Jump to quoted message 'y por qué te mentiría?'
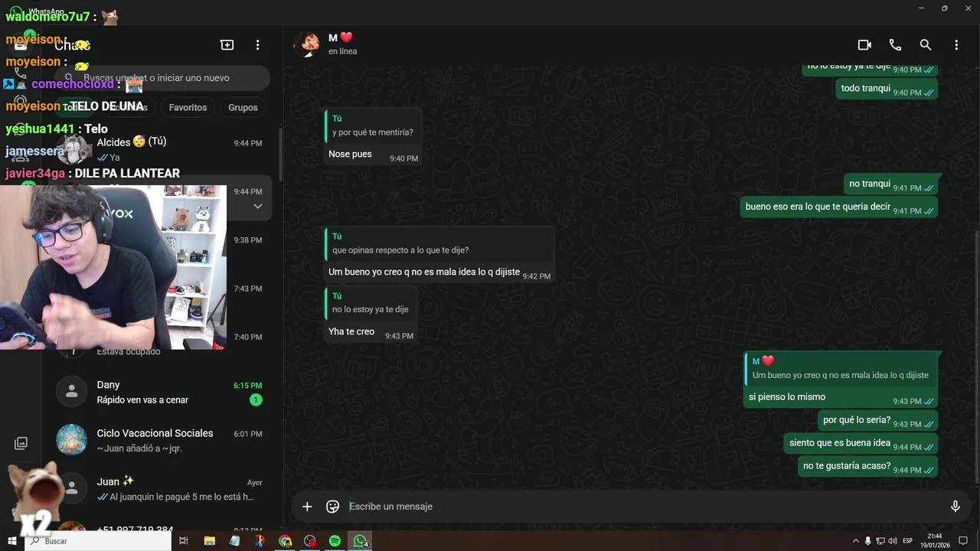 coord(373,126)
